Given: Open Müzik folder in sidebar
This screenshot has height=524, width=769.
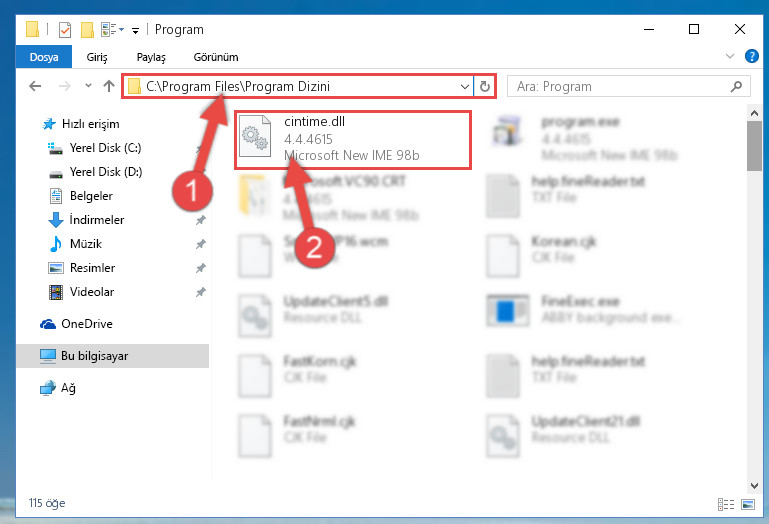Looking at the screenshot, I should [x=86, y=244].
